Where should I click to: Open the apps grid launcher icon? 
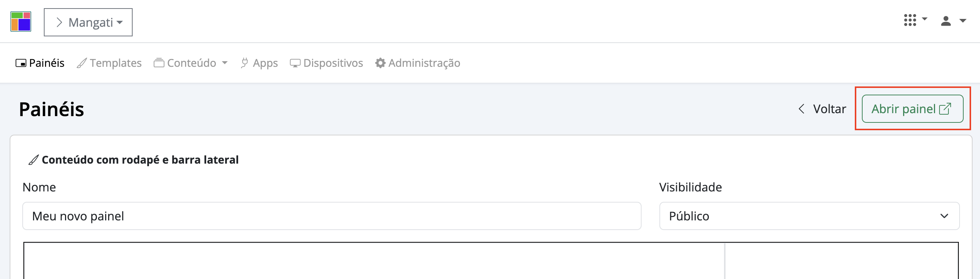(910, 20)
